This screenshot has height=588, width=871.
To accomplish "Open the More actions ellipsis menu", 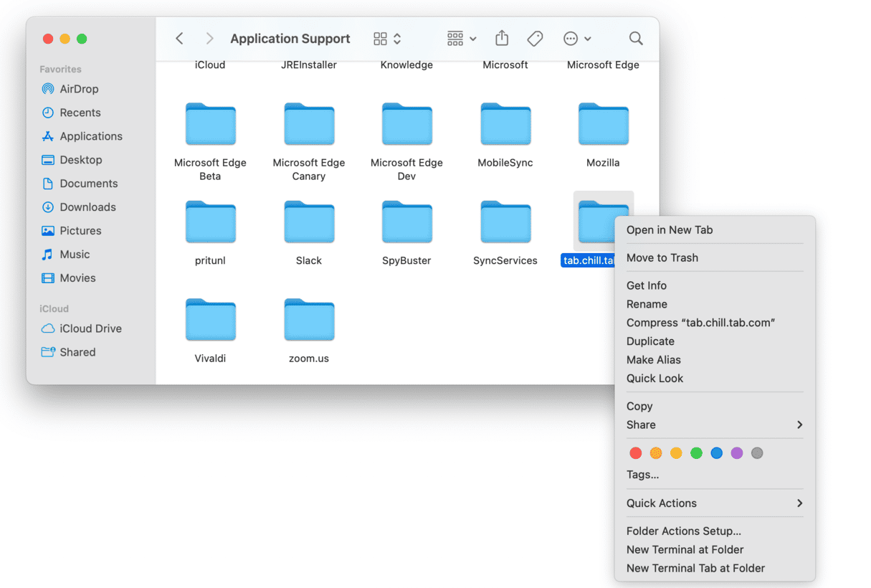I will point(577,39).
